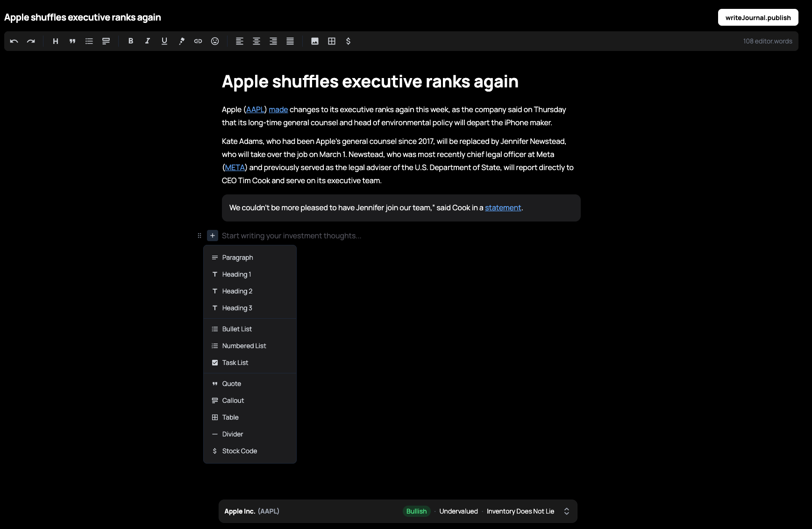The width and height of the screenshot is (812, 529).
Task: Insert a stock code via the dollar icon
Action: [349, 41]
